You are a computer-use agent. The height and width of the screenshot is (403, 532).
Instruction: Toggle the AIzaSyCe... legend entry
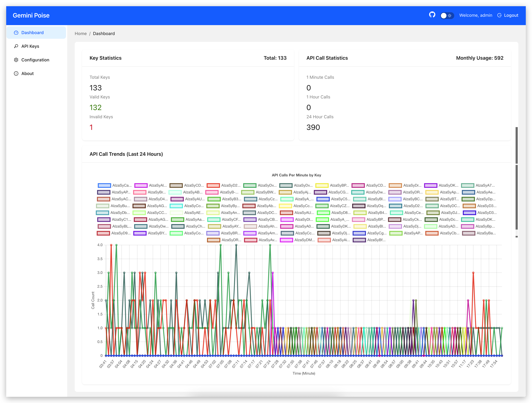pyautogui.click(x=407, y=213)
